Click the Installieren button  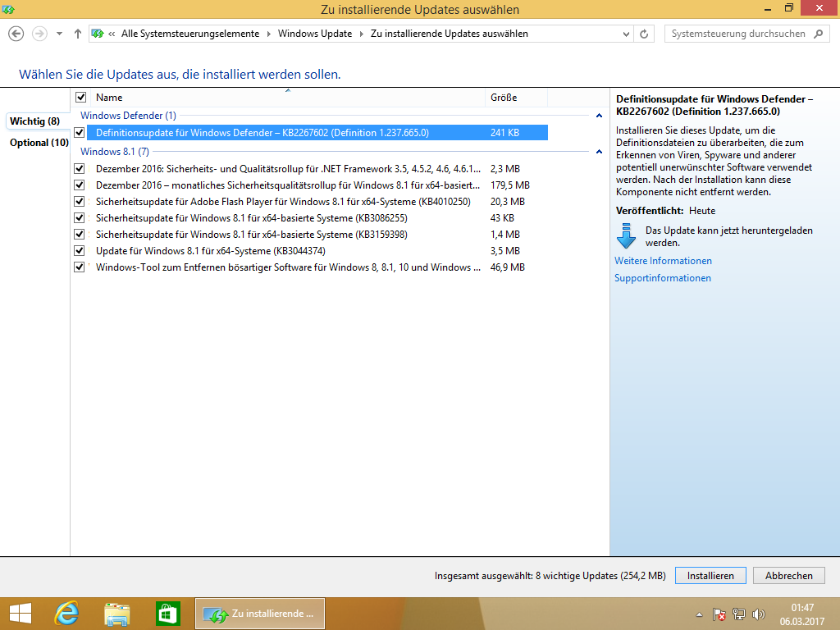pyautogui.click(x=710, y=575)
